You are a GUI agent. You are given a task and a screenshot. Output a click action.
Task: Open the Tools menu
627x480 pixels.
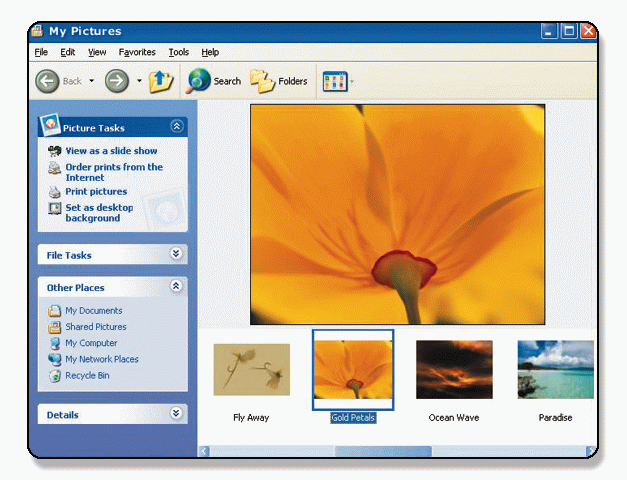click(178, 52)
